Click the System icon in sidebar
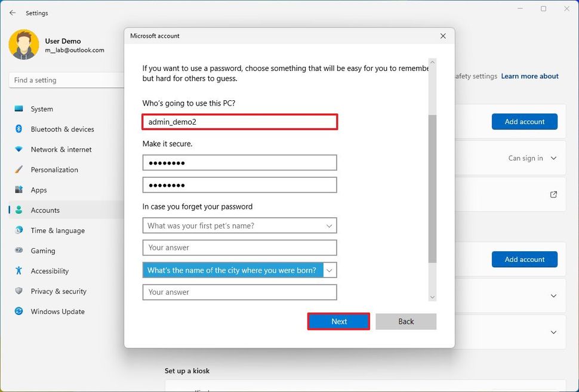This screenshot has width=579, height=392. (19, 109)
